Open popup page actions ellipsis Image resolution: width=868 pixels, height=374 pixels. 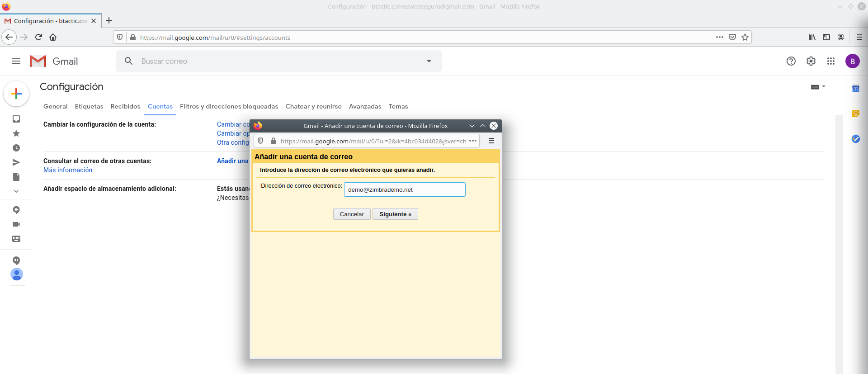click(473, 141)
